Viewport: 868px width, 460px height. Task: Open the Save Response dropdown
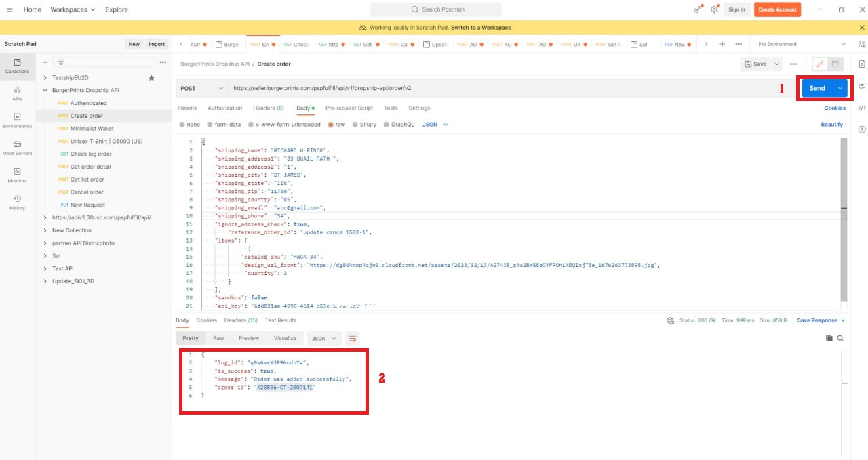coord(821,320)
